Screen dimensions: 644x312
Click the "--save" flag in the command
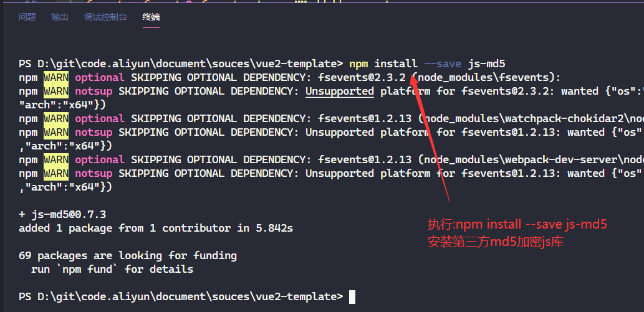442,64
